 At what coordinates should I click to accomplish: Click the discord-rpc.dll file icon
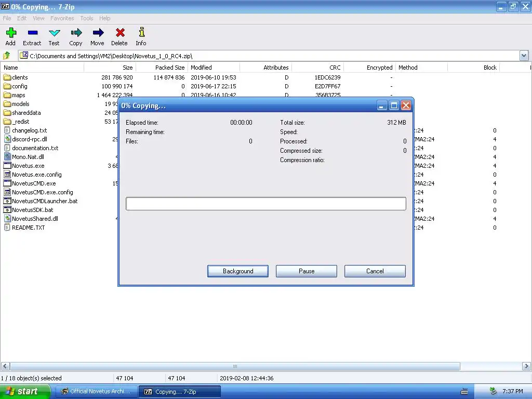tap(7, 139)
